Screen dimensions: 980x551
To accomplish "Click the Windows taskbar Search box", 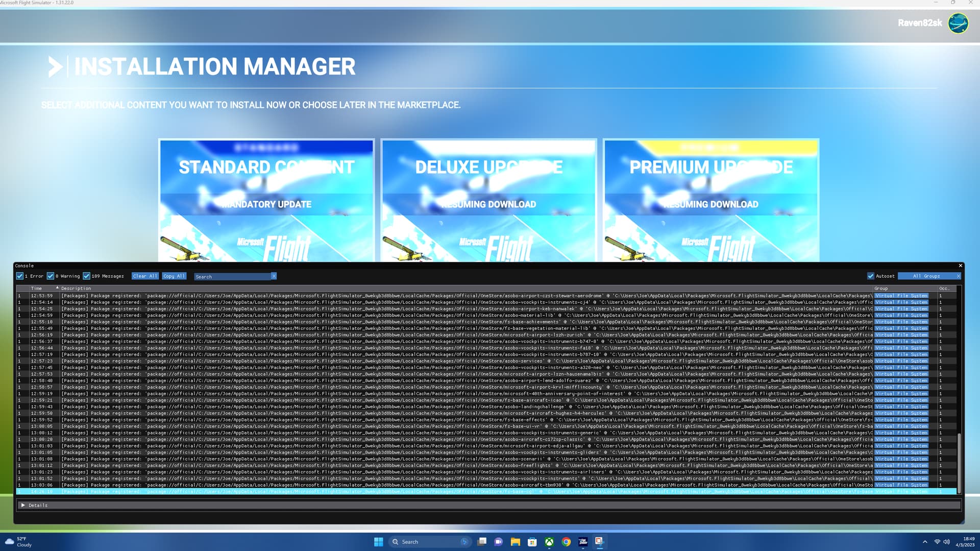I will pos(430,542).
